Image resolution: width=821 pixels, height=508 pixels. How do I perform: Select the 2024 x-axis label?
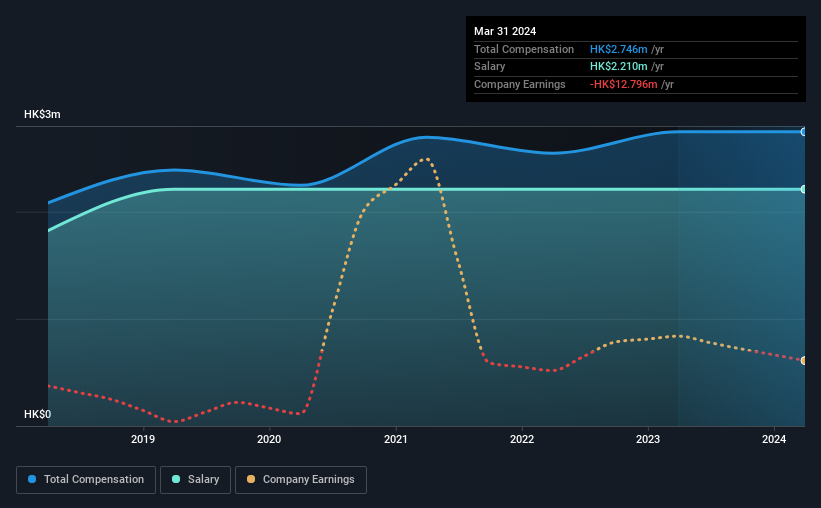tap(774, 439)
